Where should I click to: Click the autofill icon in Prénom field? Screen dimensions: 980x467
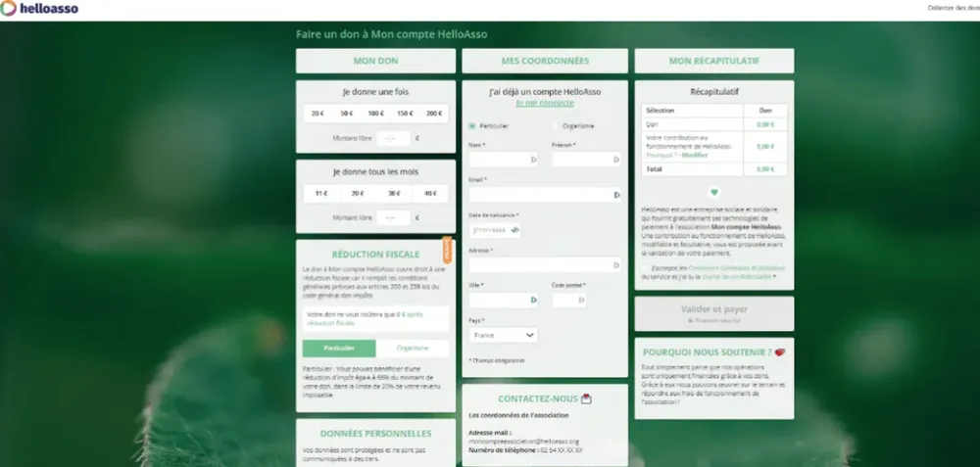tap(616, 160)
